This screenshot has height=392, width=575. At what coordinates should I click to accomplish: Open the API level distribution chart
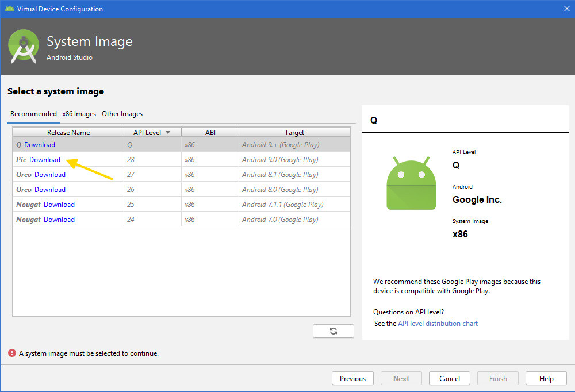click(438, 323)
